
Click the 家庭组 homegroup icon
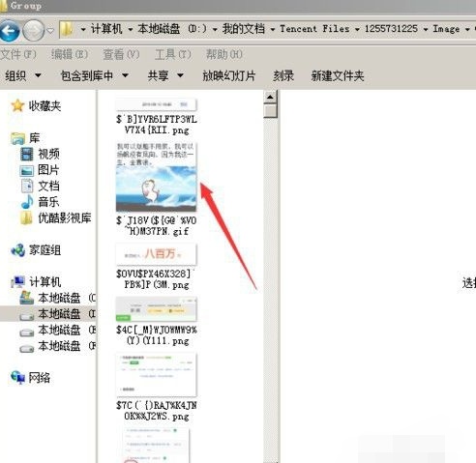point(17,250)
